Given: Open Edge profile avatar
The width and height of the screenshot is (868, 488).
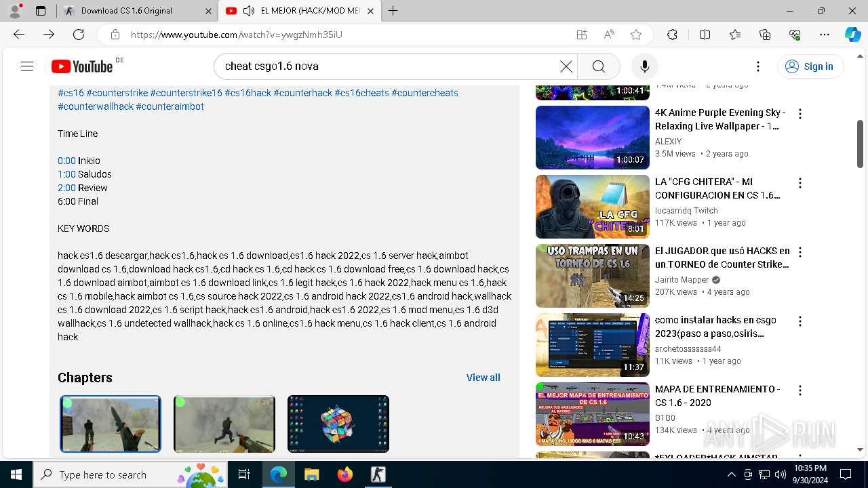Looking at the screenshot, I should [15, 11].
